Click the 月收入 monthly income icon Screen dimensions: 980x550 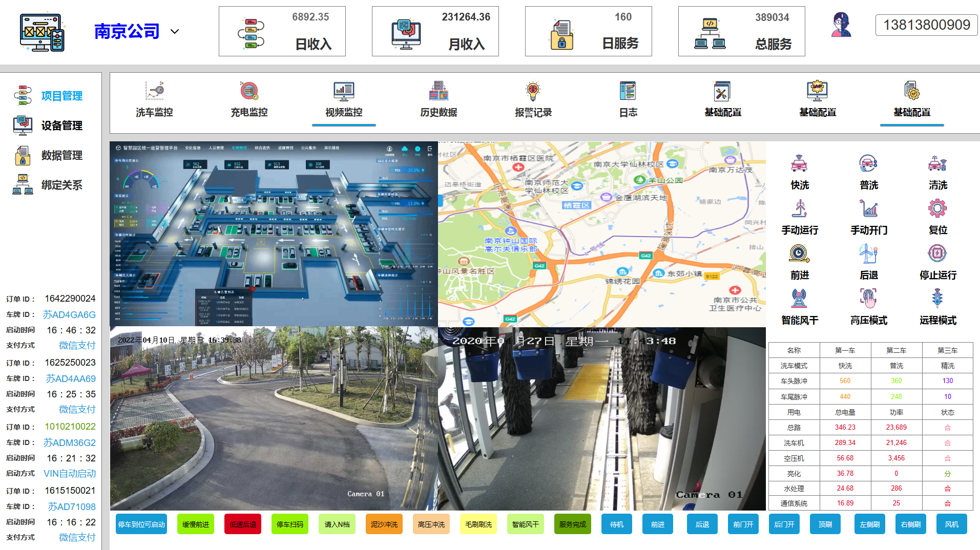coord(406,34)
